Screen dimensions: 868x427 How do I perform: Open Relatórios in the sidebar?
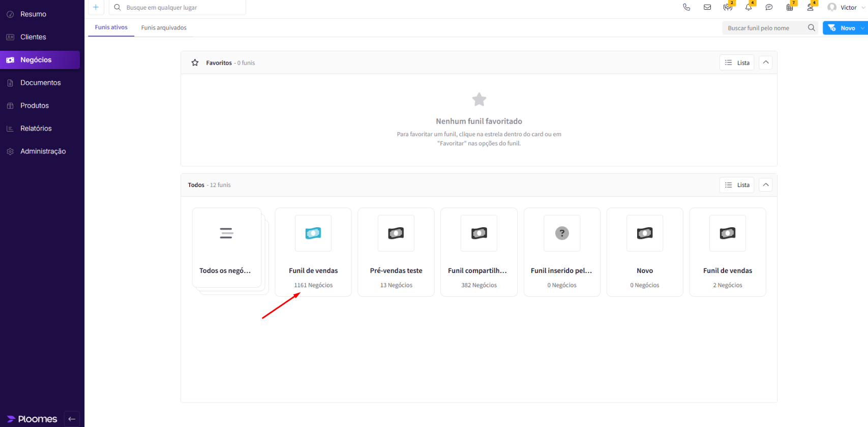(36, 129)
